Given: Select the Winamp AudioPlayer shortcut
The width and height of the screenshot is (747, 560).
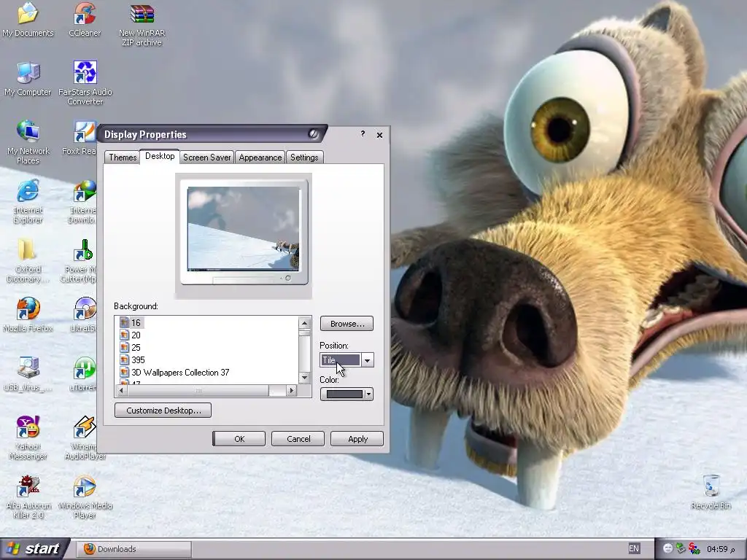Looking at the screenshot, I should 85,437.
